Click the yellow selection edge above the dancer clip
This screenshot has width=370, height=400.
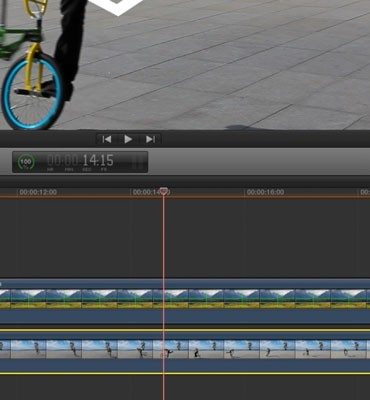coord(185,330)
